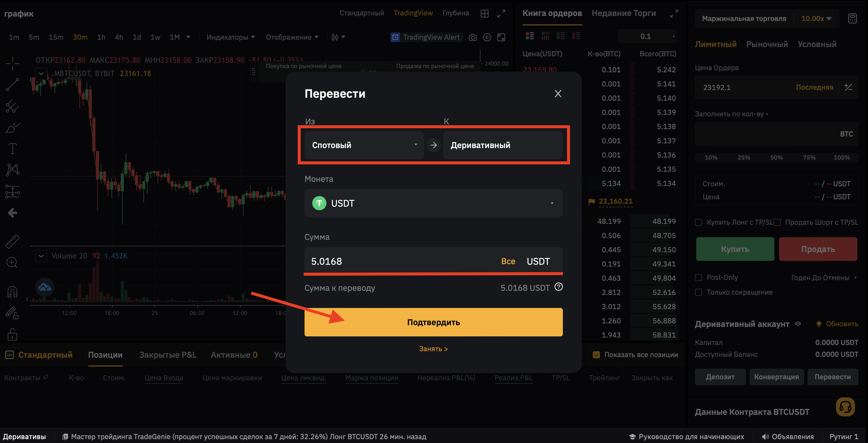The width and height of the screenshot is (868, 443).
Task: Click the Конвертация button
Action: pos(776,377)
